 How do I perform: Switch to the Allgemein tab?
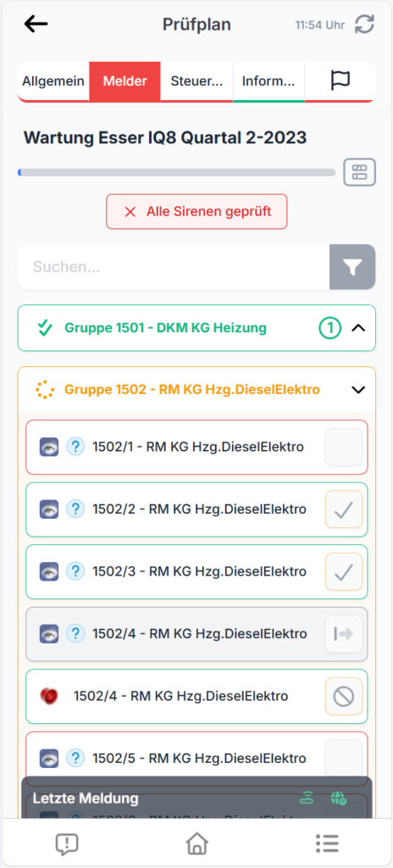pos(53,81)
